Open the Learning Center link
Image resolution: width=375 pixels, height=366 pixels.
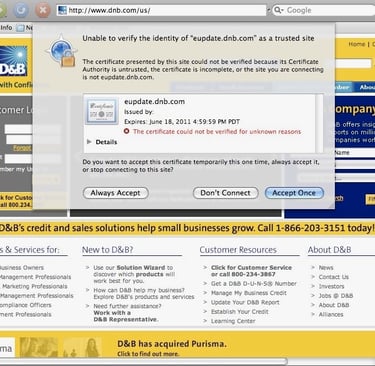coord(233,321)
